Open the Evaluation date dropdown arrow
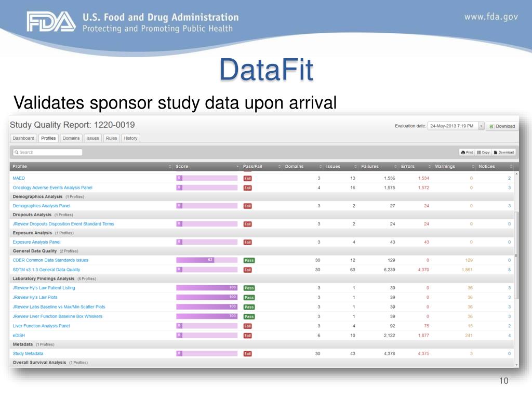Image resolution: width=532 pixels, height=399 pixels. pyautogui.click(x=481, y=126)
